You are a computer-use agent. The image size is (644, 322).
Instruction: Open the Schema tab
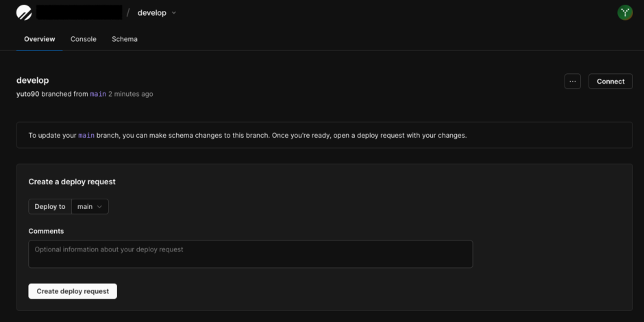click(x=125, y=39)
